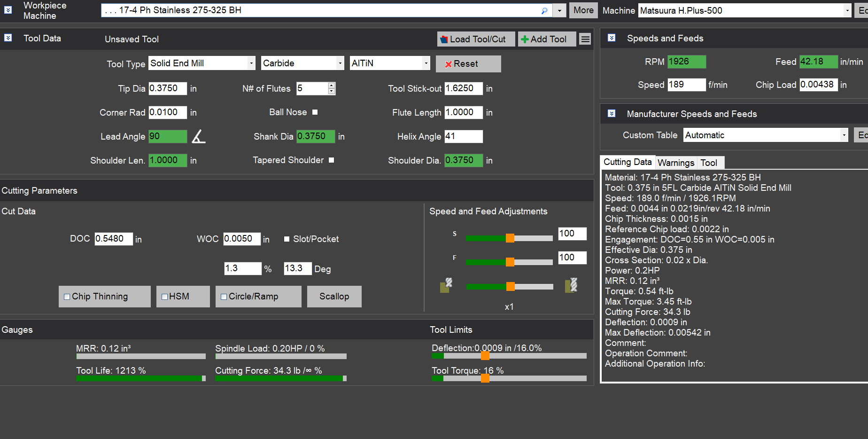Click the Reset button
This screenshot has width=868, height=439.
coord(468,64)
